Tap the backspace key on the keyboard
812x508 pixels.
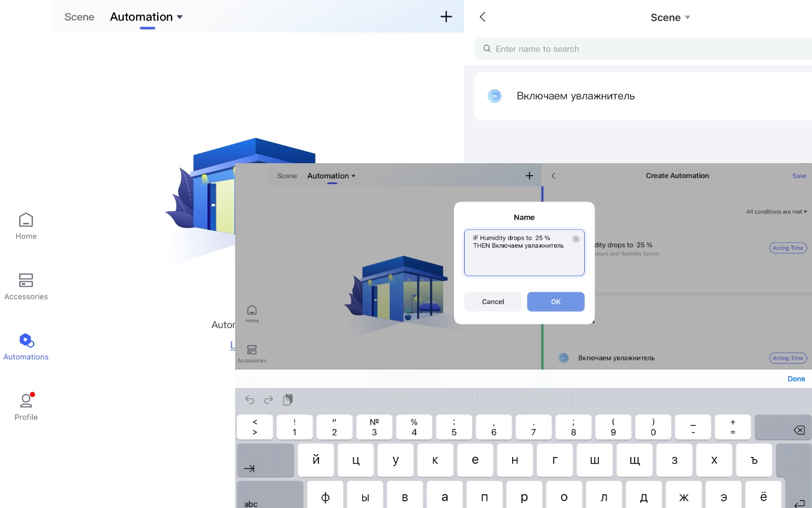783,428
